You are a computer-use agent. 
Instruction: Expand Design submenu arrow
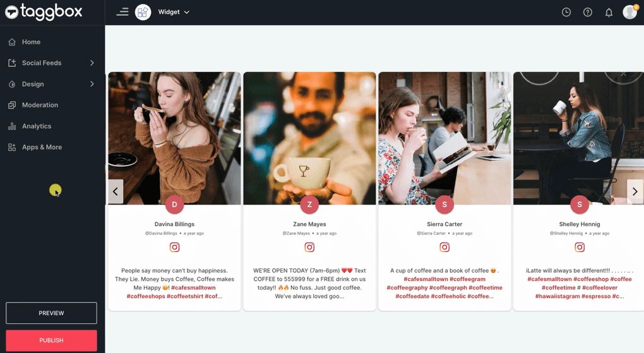pyautogui.click(x=92, y=84)
